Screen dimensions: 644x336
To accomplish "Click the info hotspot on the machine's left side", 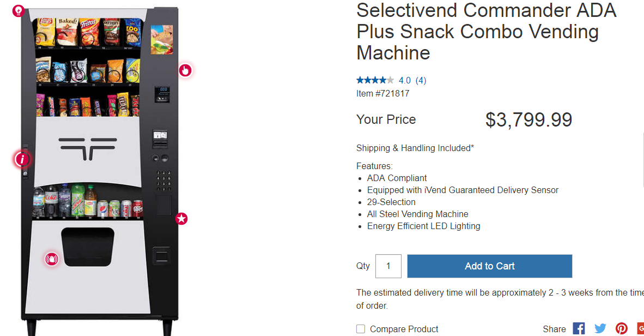I will (x=22, y=159).
